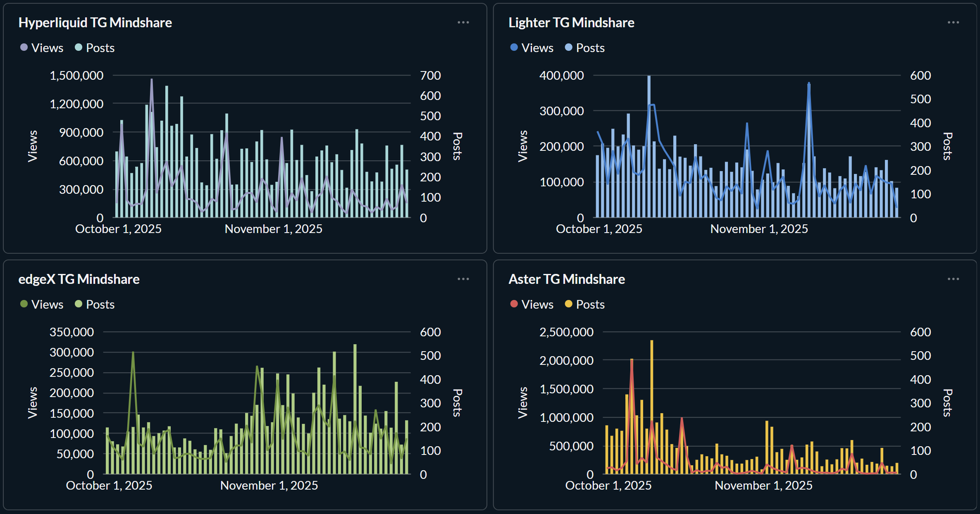Screen dimensions: 980x514
Task: Click November 1, 2025 label on Lighter chart
Action: tap(759, 229)
